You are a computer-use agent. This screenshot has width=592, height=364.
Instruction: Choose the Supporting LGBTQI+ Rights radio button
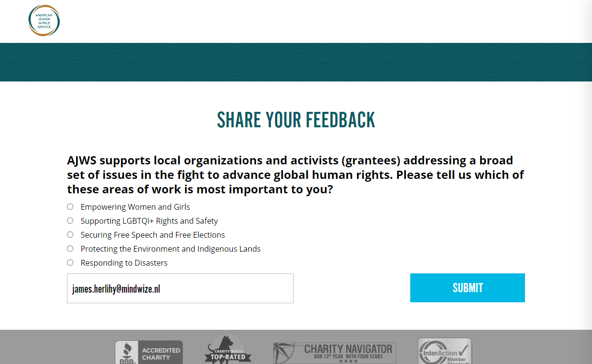70,221
